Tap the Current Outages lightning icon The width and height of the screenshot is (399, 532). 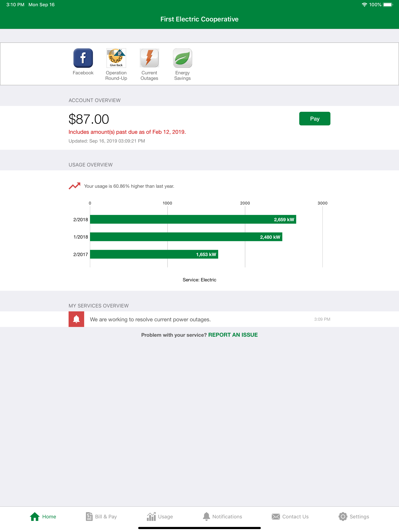149,58
